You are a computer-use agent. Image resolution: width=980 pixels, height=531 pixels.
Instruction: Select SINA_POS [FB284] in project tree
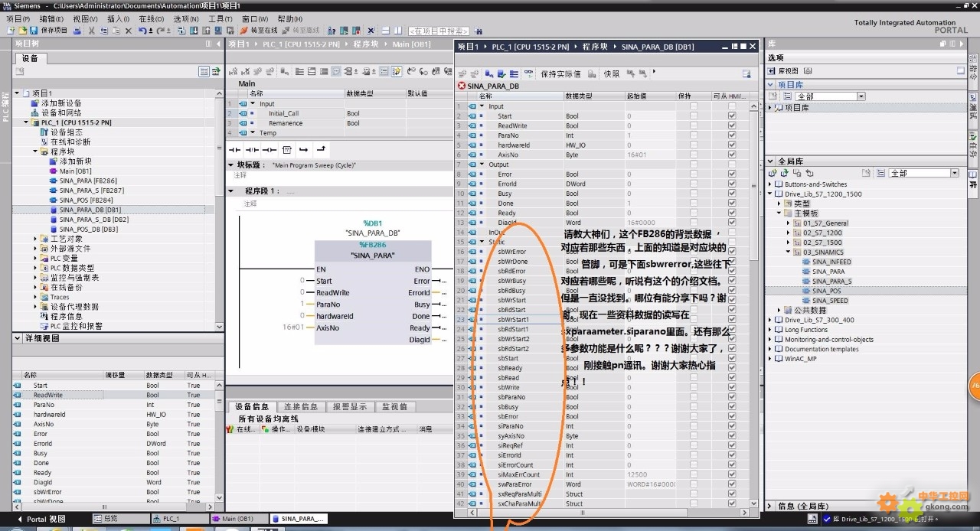(x=86, y=200)
